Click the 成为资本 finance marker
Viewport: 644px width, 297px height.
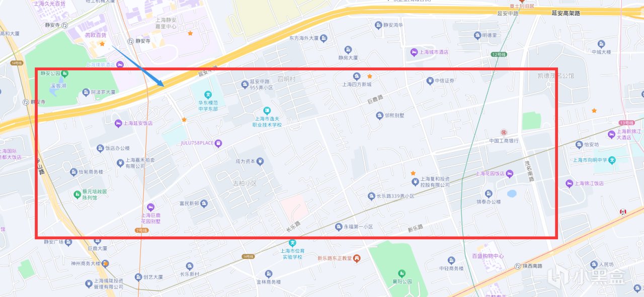coord(260,161)
